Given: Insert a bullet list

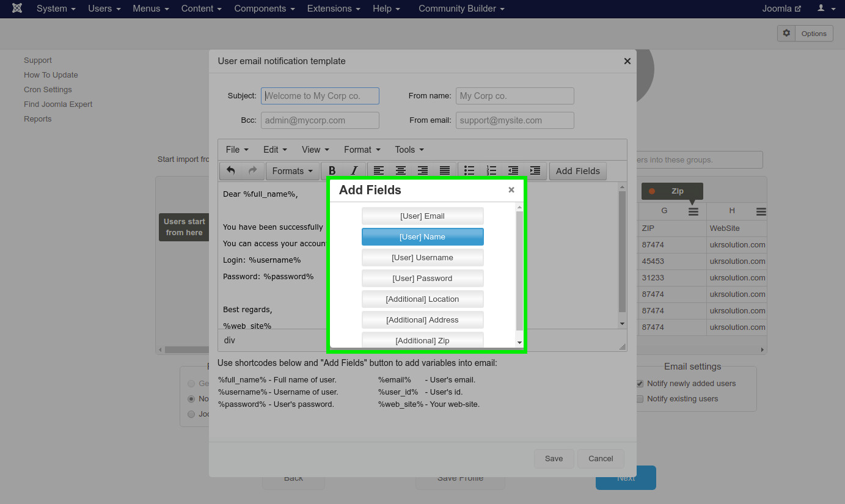Looking at the screenshot, I should click(x=469, y=171).
